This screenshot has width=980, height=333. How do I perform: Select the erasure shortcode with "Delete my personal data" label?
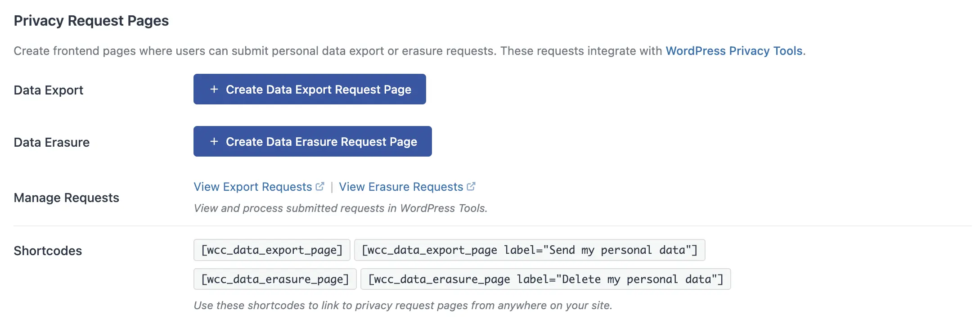(x=546, y=279)
